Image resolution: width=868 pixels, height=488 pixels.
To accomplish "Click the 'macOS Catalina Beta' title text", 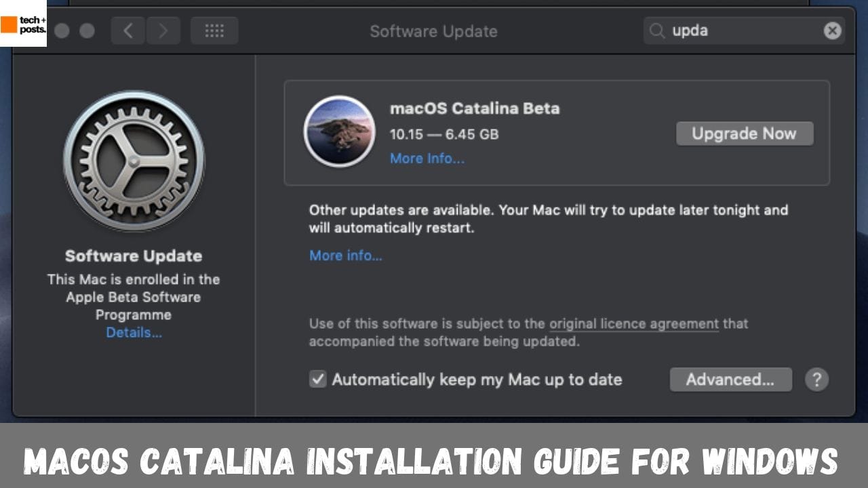I will coord(475,108).
